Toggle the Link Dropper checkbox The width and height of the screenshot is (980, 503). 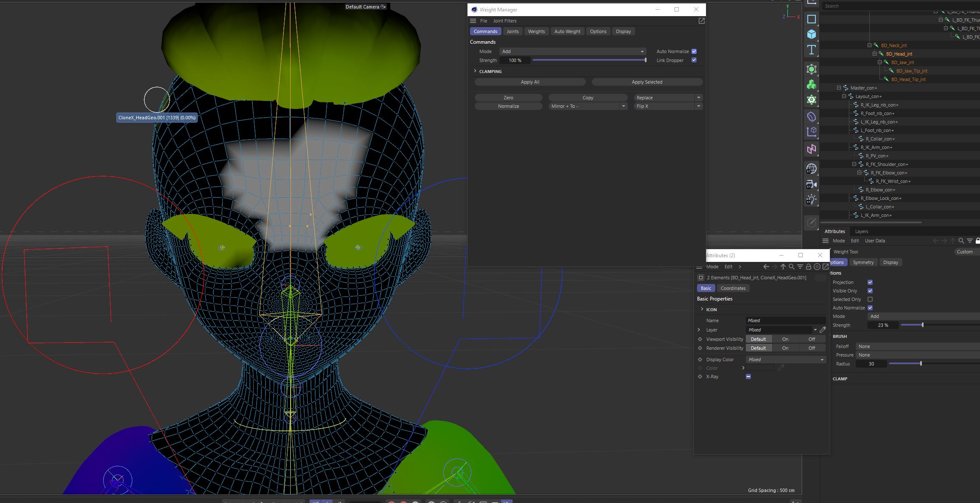694,60
